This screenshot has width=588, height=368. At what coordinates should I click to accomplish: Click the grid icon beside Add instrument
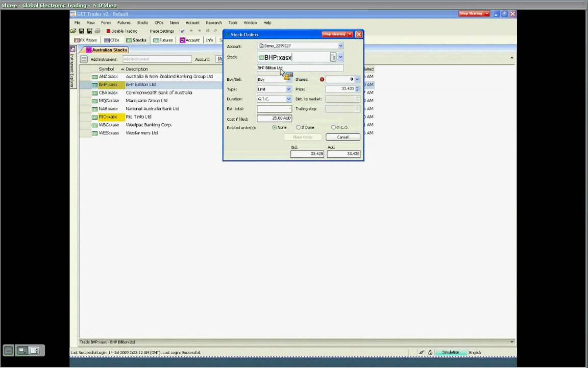[84, 59]
